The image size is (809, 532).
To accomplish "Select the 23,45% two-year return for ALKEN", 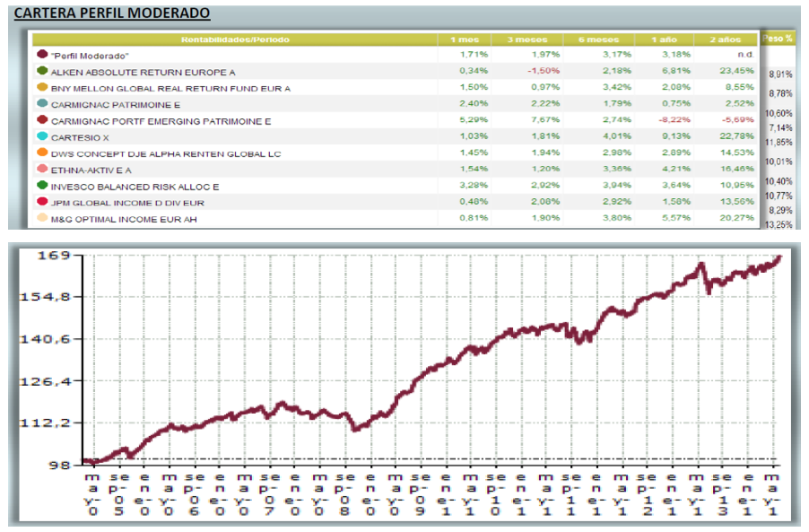I will point(736,71).
